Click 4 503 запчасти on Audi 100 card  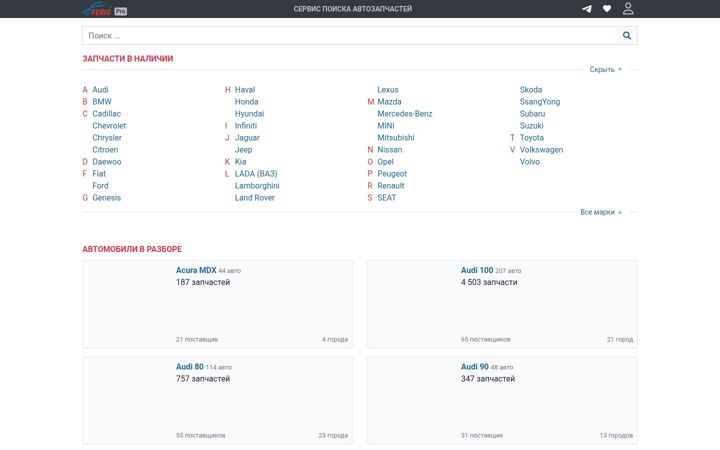tap(489, 282)
